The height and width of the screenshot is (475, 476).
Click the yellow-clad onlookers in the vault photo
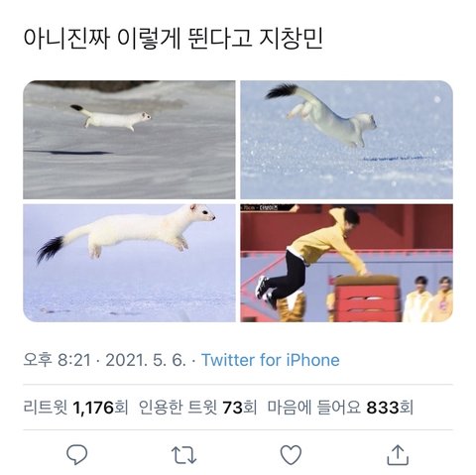click(427, 299)
